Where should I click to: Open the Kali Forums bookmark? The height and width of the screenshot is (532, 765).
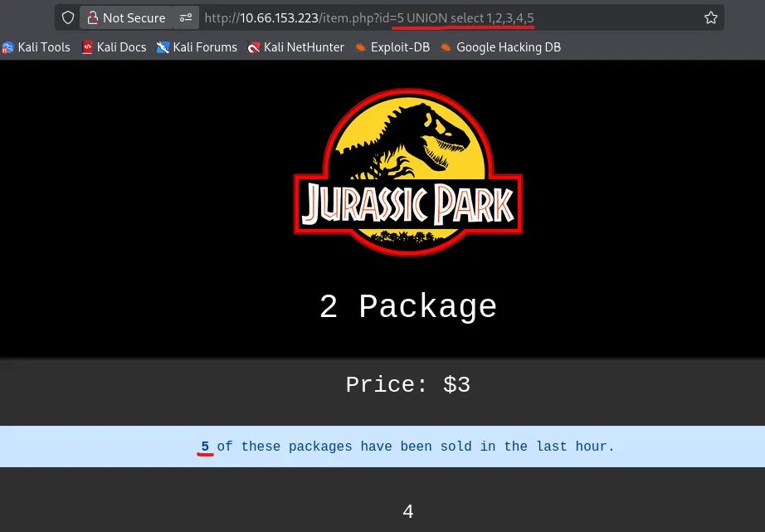197,47
